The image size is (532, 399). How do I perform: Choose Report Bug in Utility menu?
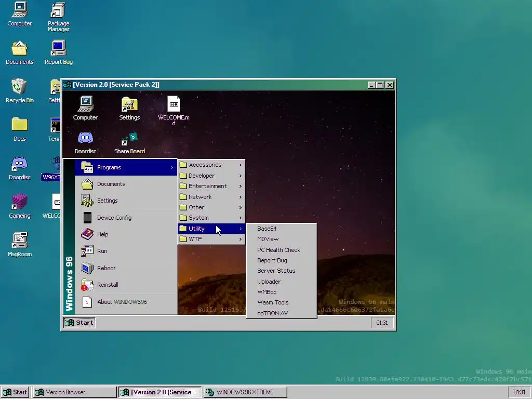coord(282,261)
